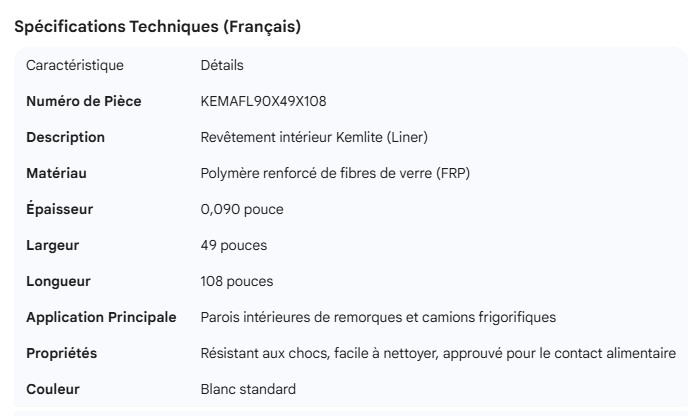Image resolution: width=699 pixels, height=416 pixels.
Task: Select the Description row label
Action: point(65,137)
